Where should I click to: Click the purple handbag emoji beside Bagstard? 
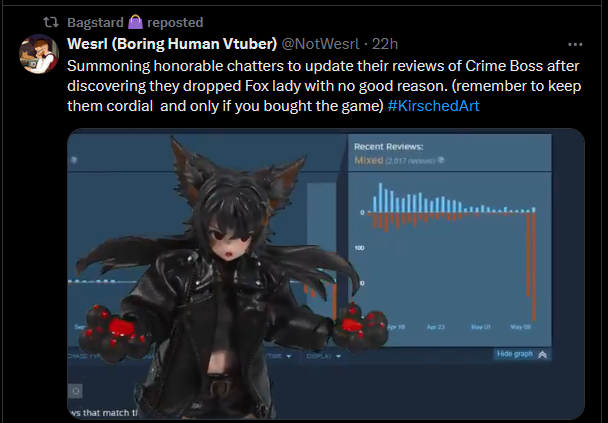(135, 22)
